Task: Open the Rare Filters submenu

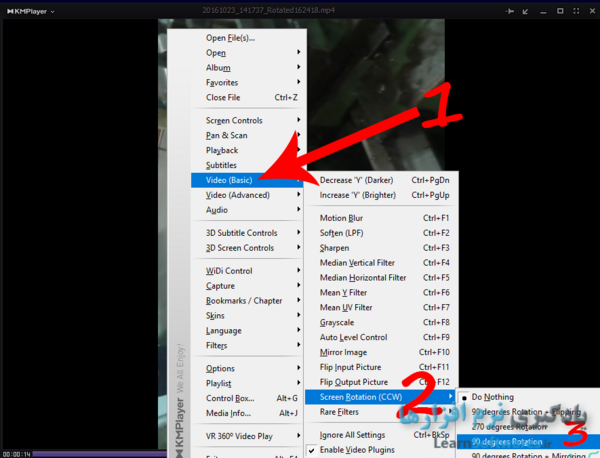Action: pyautogui.click(x=380, y=412)
